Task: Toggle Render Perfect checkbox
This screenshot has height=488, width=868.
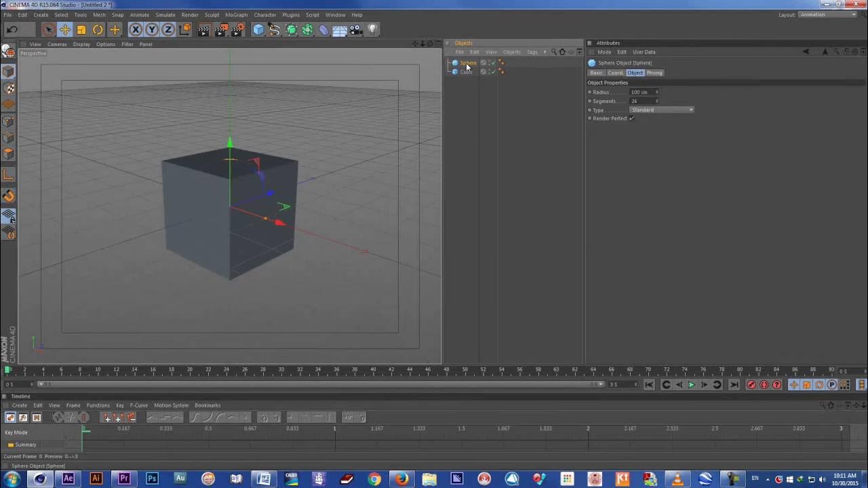Action: pos(631,119)
